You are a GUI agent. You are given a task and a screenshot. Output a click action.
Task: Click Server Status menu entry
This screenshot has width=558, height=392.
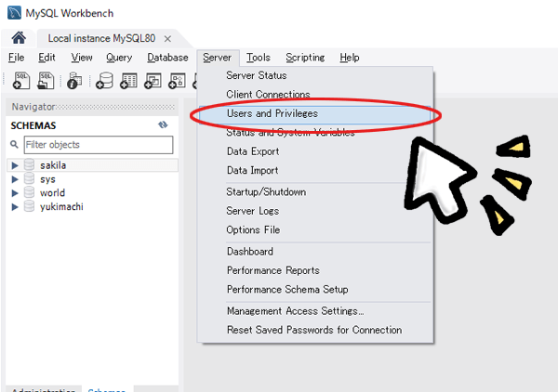[x=256, y=75]
